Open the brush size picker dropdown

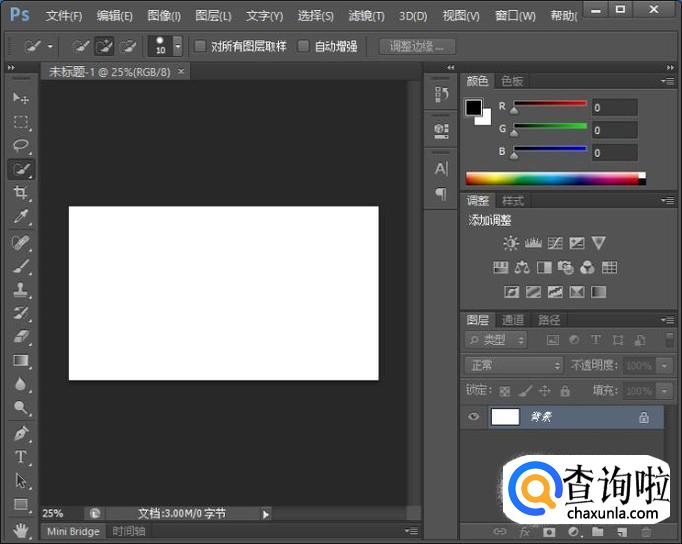click(178, 46)
